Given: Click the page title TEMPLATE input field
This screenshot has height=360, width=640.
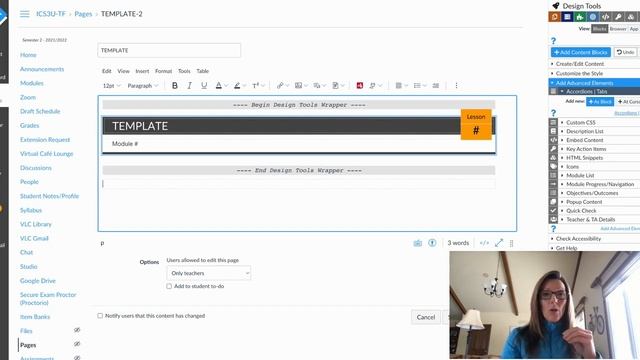Looking at the screenshot, I should (x=169, y=50).
